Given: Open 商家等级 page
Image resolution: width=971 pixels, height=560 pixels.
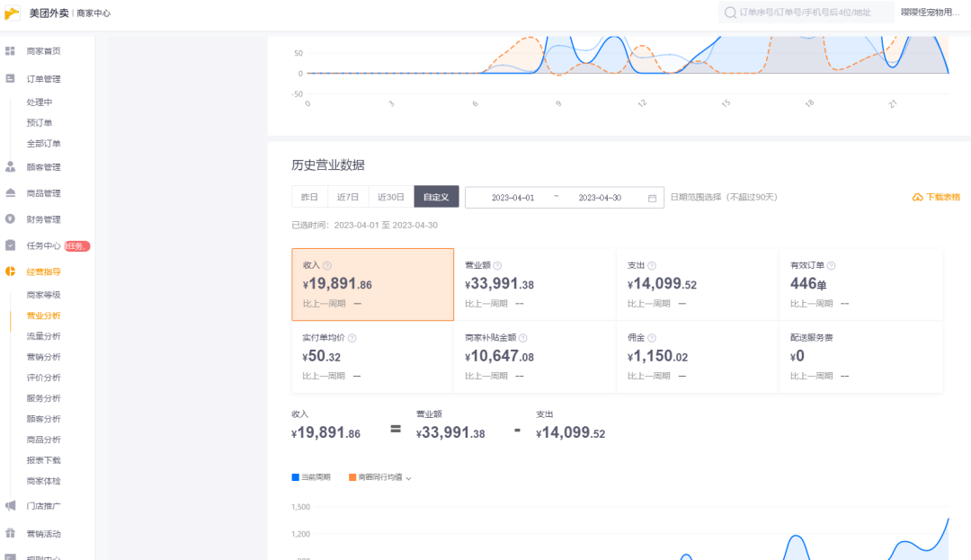Looking at the screenshot, I should coord(43,295).
